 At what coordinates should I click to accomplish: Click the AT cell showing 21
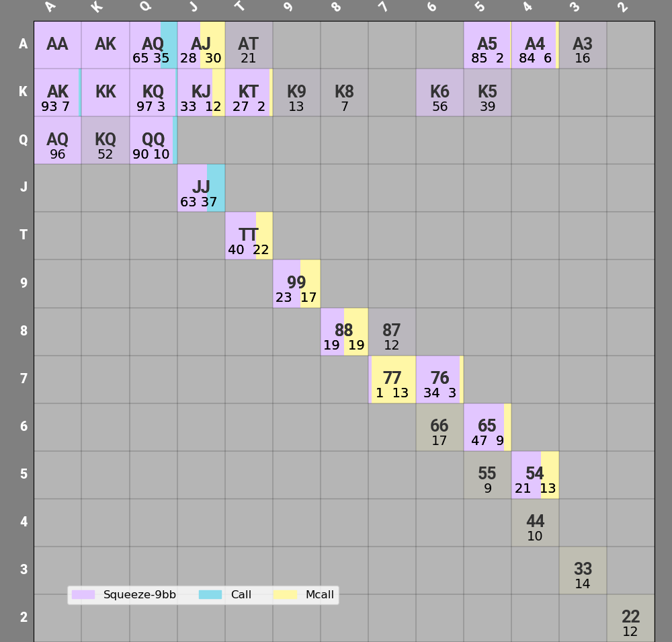tap(249, 45)
